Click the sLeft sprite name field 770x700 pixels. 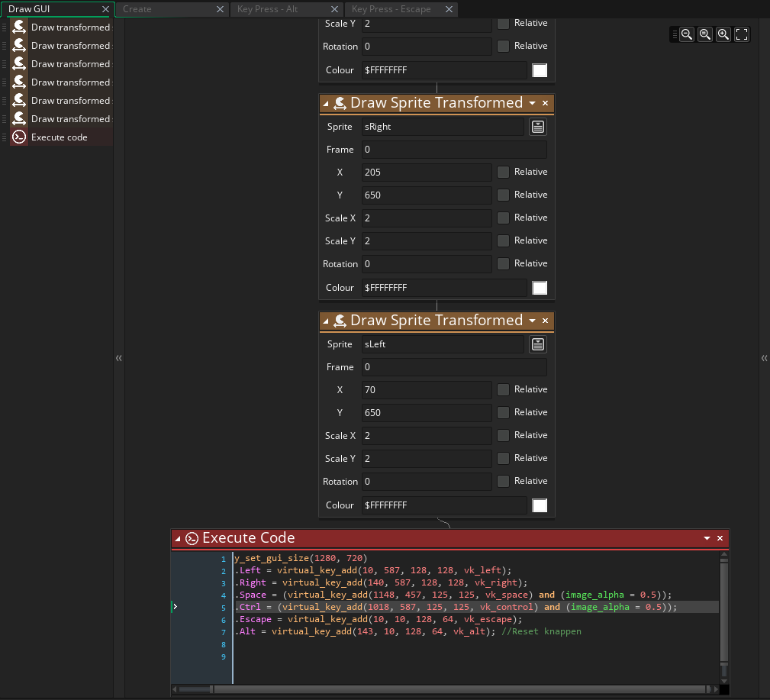click(x=443, y=344)
